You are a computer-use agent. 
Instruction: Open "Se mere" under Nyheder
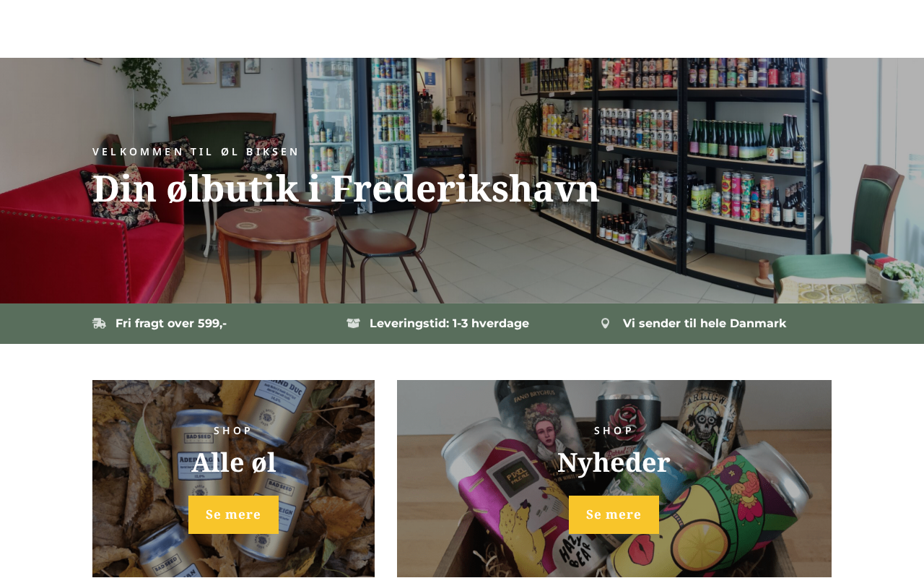pos(614,514)
